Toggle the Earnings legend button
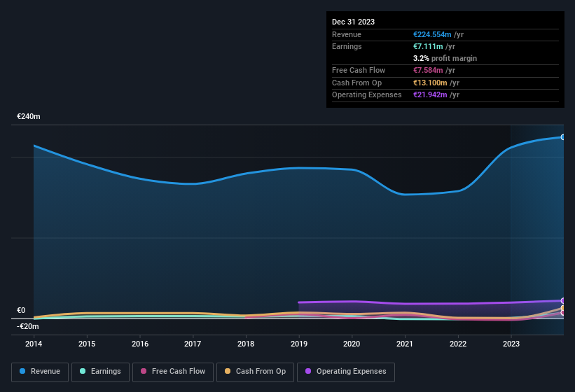 [100, 372]
